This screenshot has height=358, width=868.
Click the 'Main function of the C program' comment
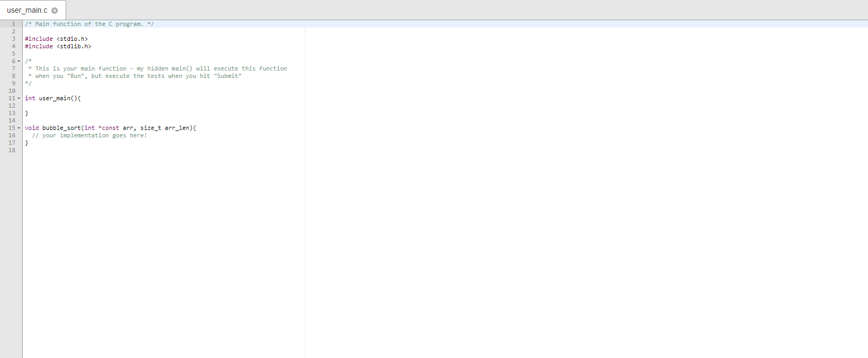(x=90, y=24)
